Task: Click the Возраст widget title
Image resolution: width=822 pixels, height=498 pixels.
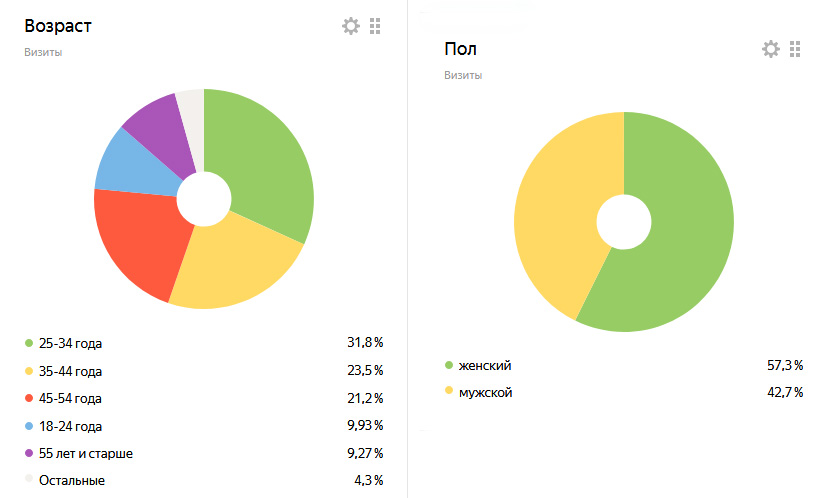Action: click(58, 26)
